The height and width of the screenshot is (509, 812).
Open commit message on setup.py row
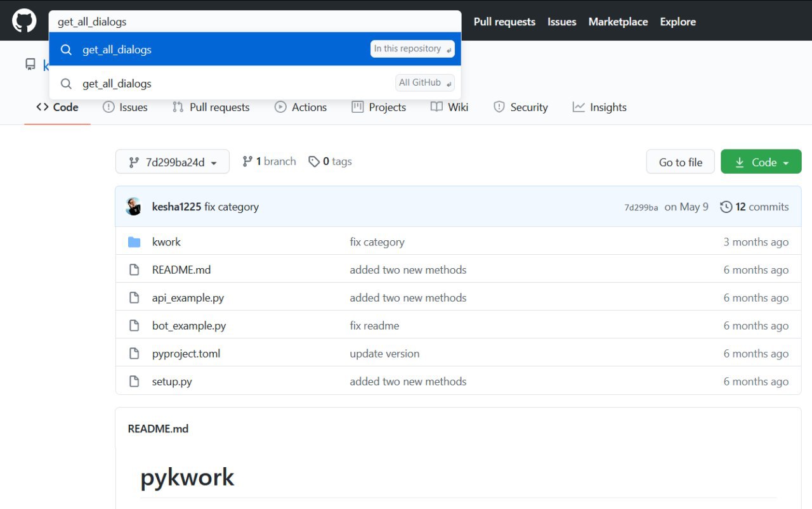coord(408,381)
